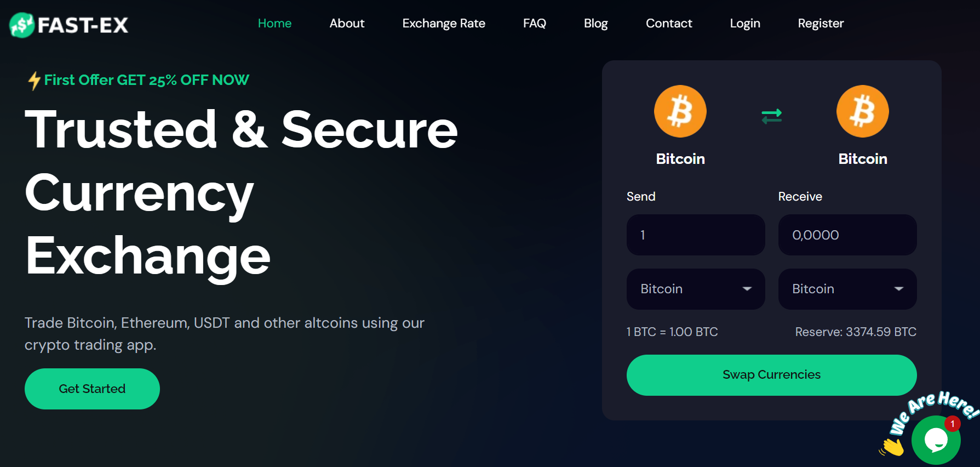
Task: Click the Get Started button
Action: [x=92, y=389]
